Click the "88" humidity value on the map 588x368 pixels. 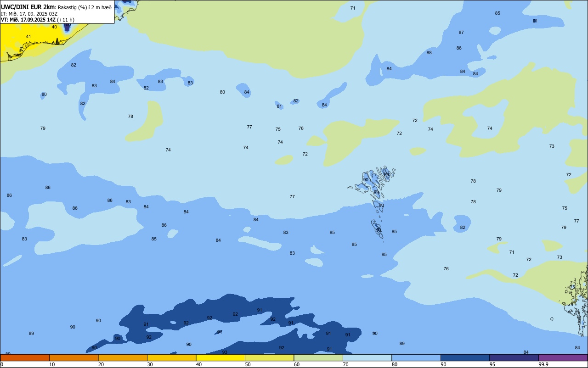(429, 52)
